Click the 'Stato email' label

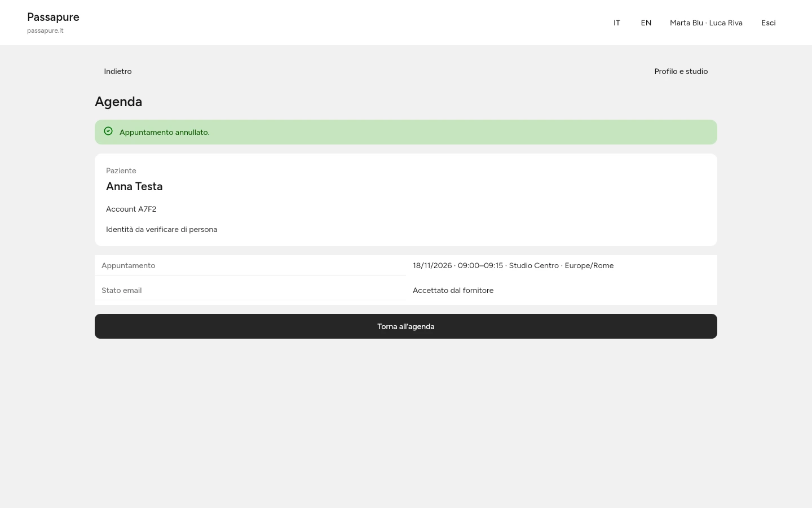click(122, 290)
